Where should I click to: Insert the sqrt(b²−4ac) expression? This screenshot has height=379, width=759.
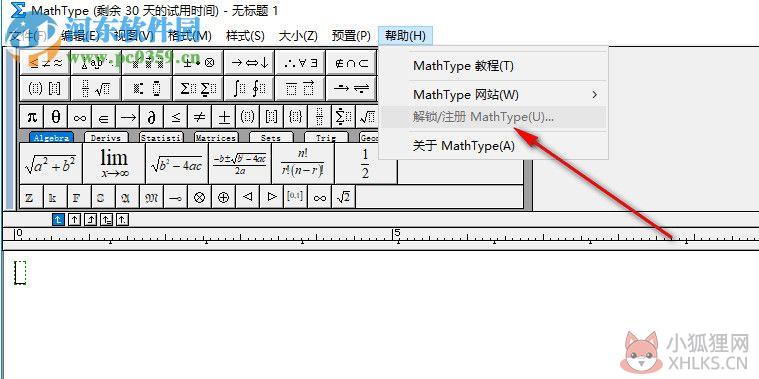177,164
